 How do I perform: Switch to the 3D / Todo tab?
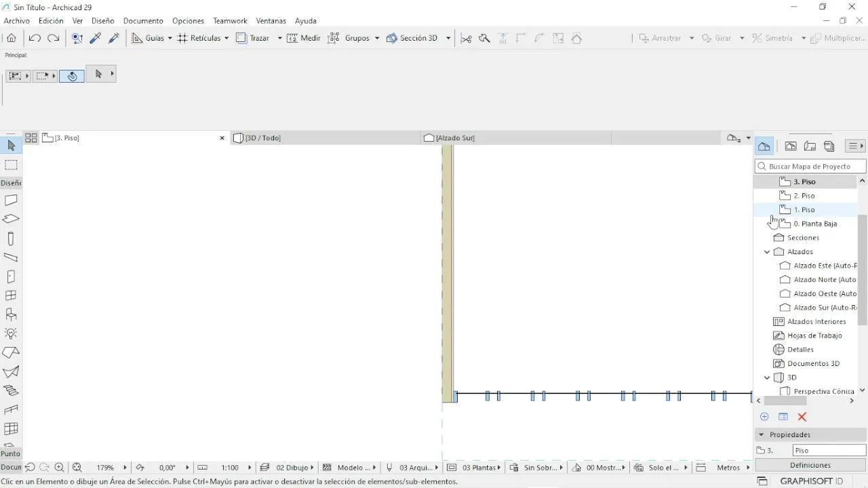coord(325,138)
